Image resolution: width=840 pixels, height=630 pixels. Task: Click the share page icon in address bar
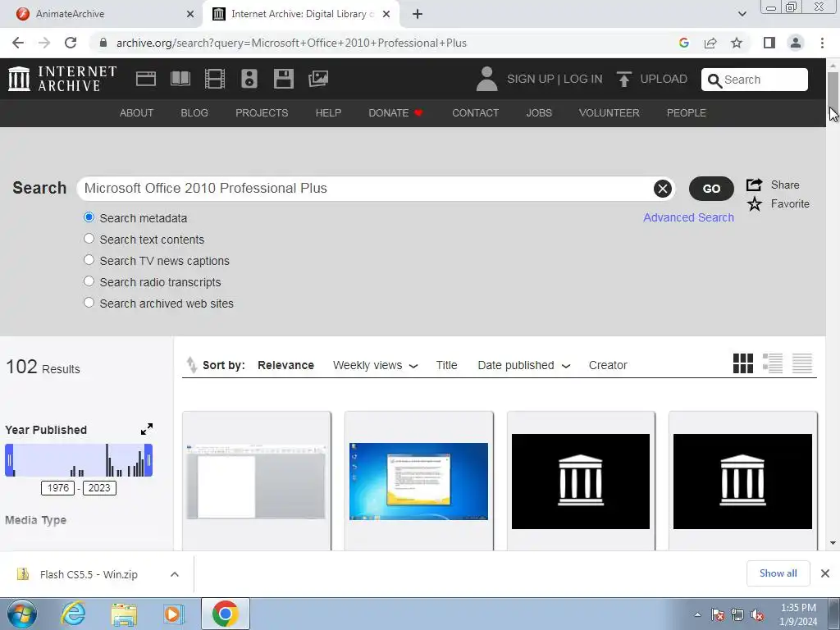[x=710, y=43]
